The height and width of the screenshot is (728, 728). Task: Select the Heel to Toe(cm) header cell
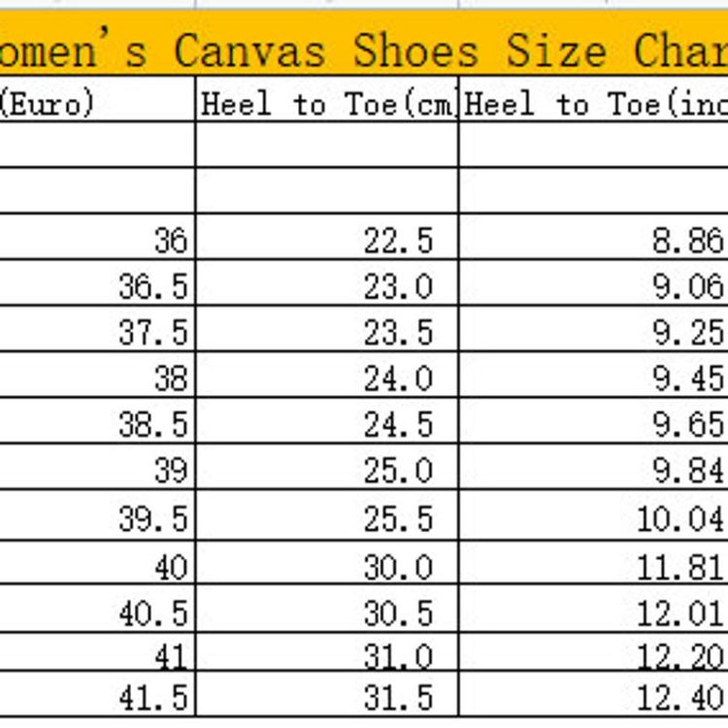[327, 104]
